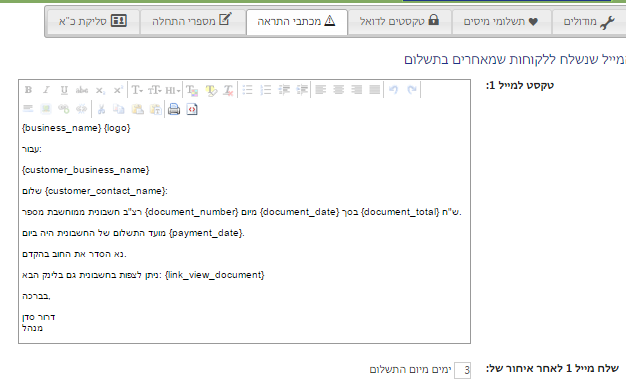626x382 pixels.
Task: Click the days delay input field
Action: [462, 370]
